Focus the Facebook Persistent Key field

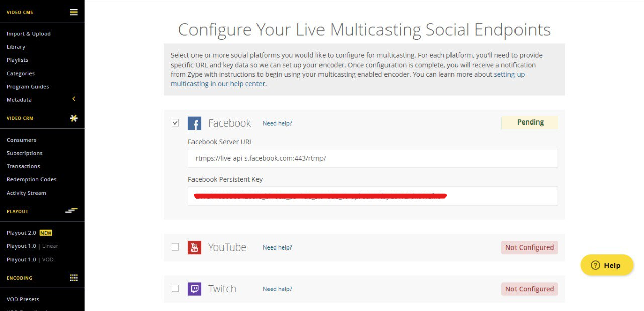coord(373,196)
